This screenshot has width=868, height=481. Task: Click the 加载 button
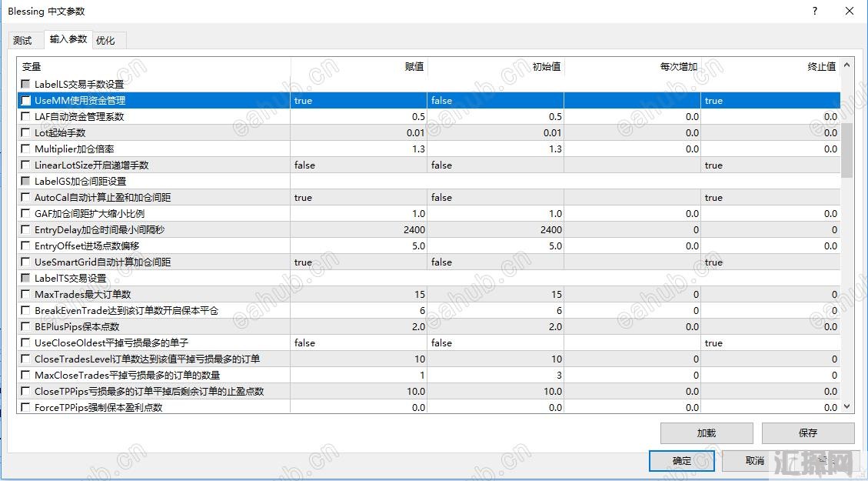point(706,433)
